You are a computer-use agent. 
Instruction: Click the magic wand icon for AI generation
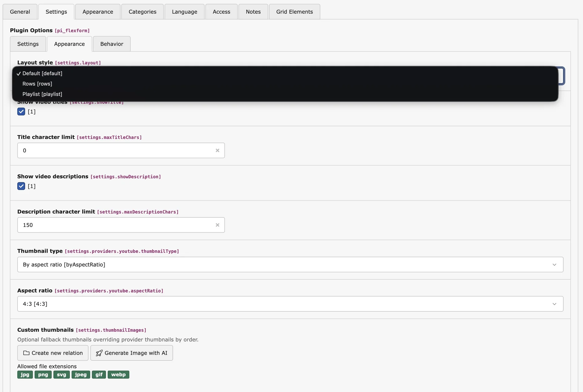tap(98, 353)
